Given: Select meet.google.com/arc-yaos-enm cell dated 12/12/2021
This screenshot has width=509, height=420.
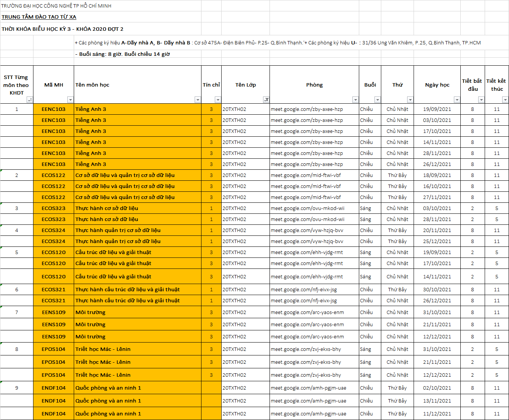Looking at the screenshot, I should click(314, 337).
